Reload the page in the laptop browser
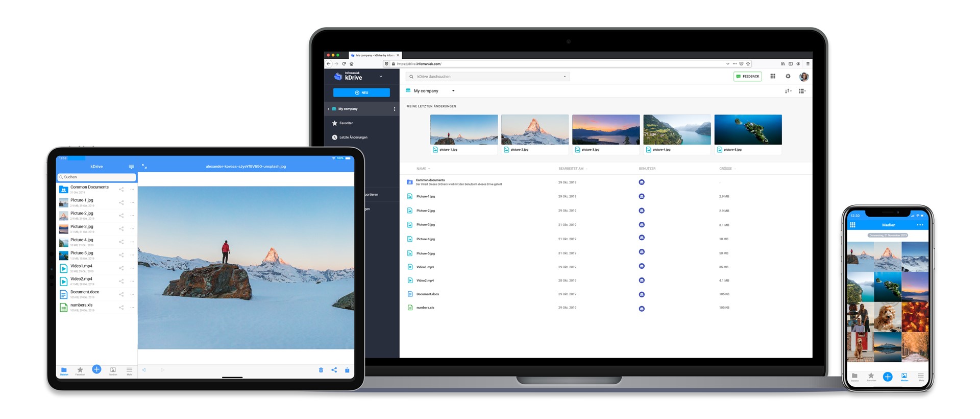 [x=344, y=64]
